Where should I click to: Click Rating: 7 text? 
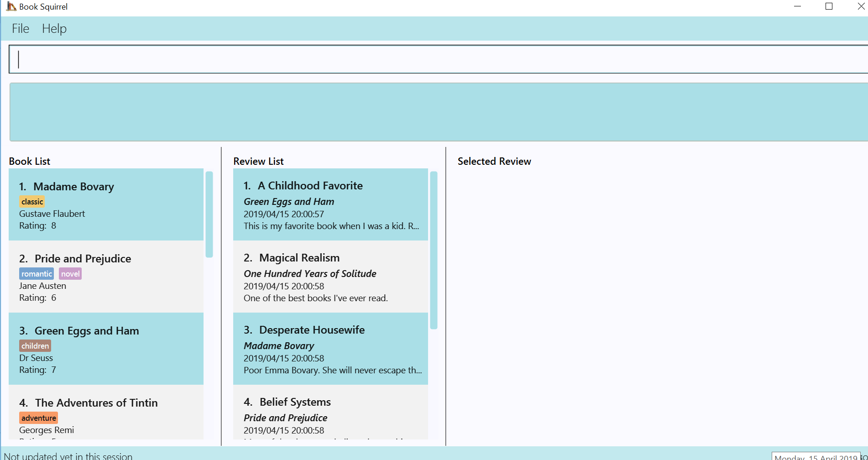click(x=37, y=370)
